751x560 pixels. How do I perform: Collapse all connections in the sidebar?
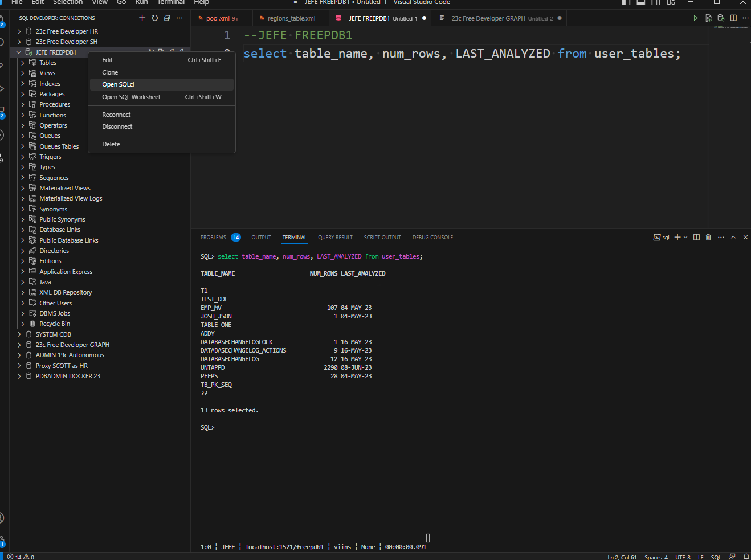click(x=167, y=18)
